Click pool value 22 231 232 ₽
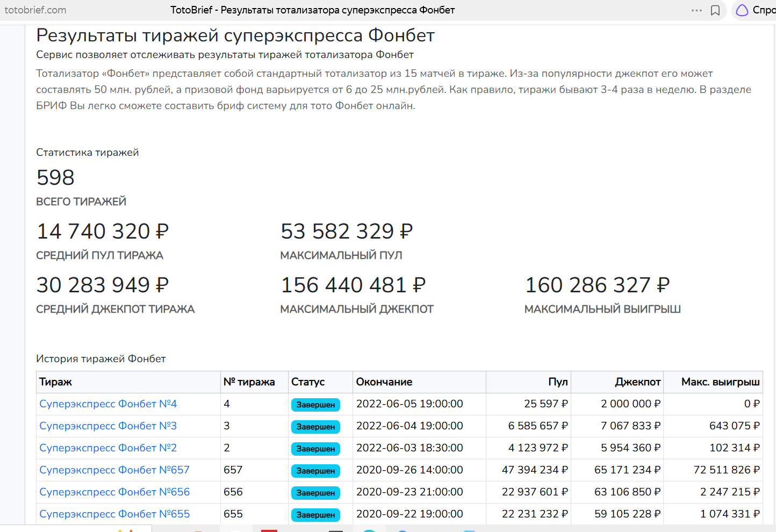This screenshot has height=532, width=776. click(x=535, y=514)
